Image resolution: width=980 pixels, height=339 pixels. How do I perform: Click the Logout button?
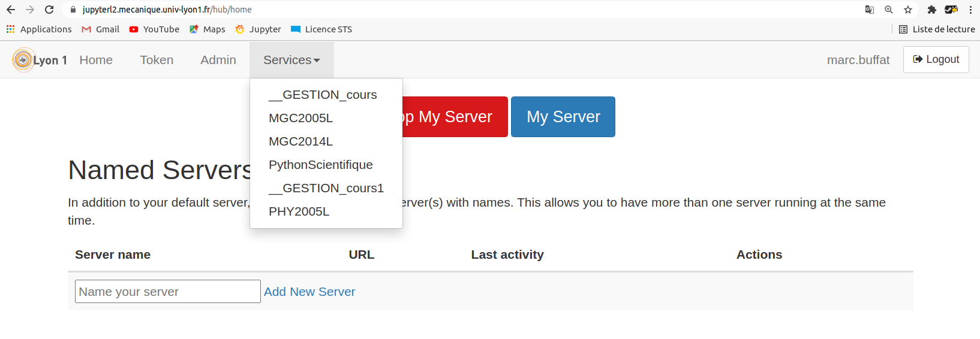click(x=936, y=59)
